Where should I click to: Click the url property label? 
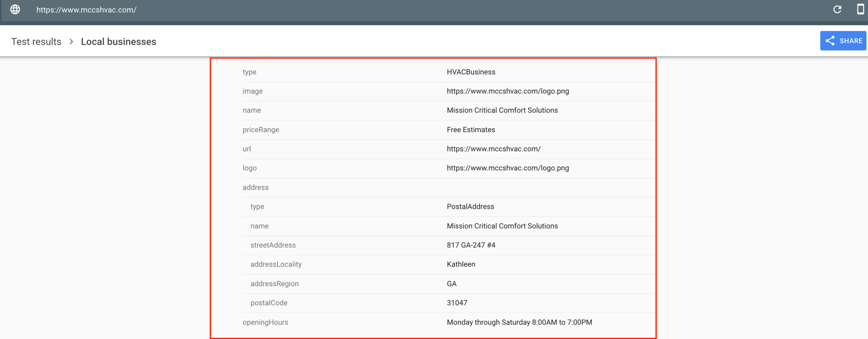246,149
